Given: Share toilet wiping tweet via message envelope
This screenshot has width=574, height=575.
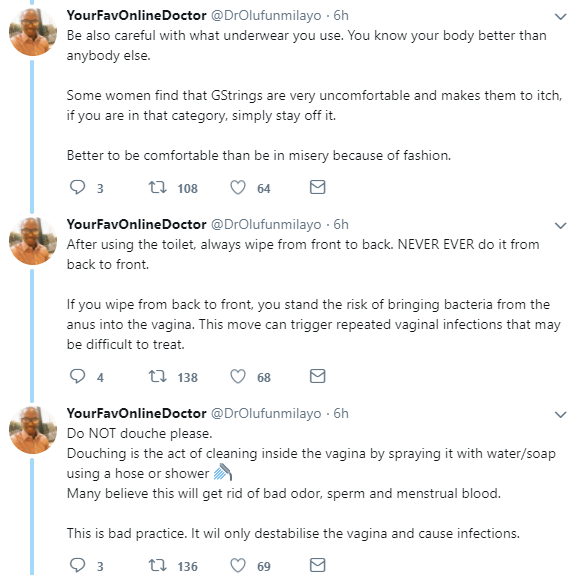Looking at the screenshot, I should pyautogui.click(x=318, y=376).
